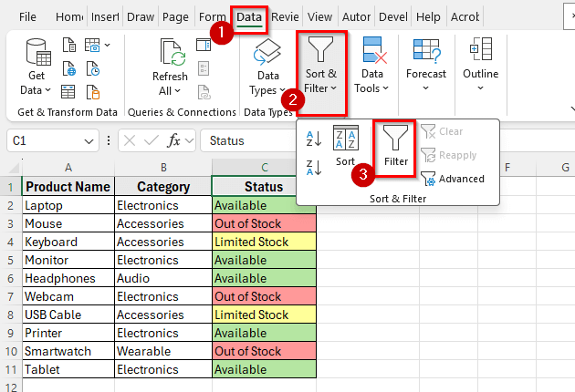Click the connection Properties icon
575x392 pixels.
204,68
